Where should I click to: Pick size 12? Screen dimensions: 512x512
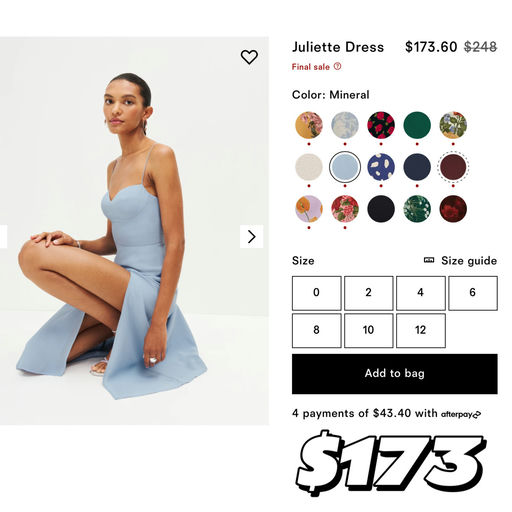(x=421, y=330)
